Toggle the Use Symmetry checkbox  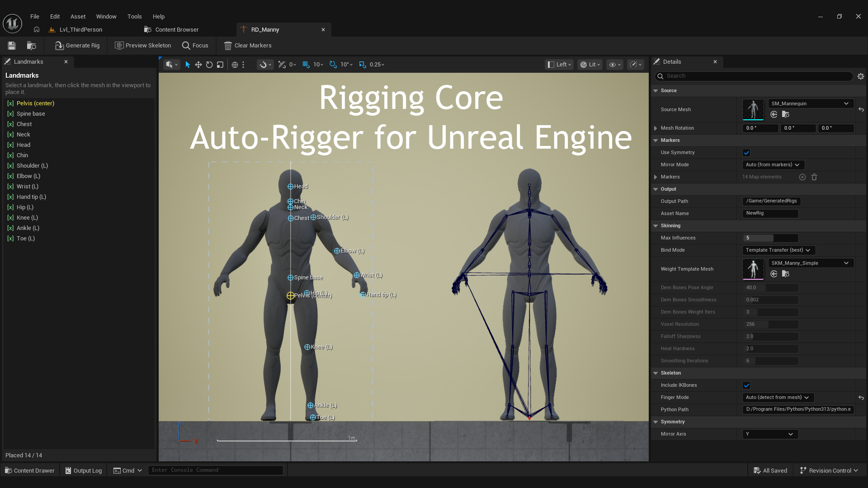[746, 153]
